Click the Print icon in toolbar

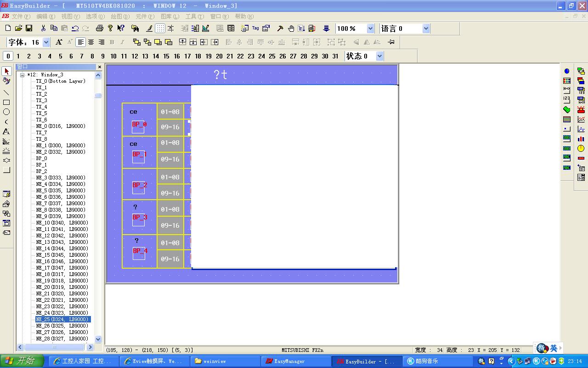click(x=100, y=29)
